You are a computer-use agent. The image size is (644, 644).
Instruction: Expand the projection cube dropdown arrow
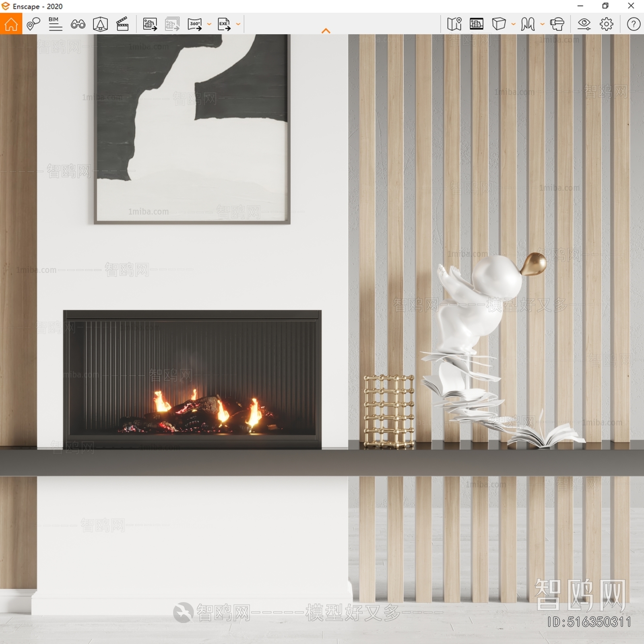point(513,24)
